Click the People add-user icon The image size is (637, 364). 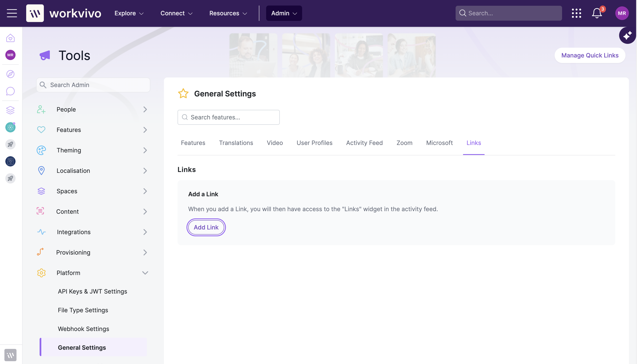(x=41, y=109)
